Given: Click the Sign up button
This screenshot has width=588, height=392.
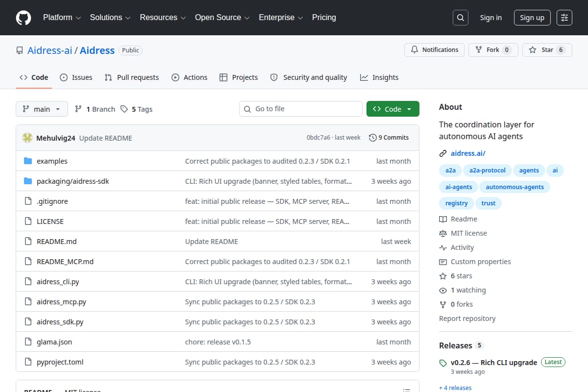Looking at the screenshot, I should coord(532,18).
